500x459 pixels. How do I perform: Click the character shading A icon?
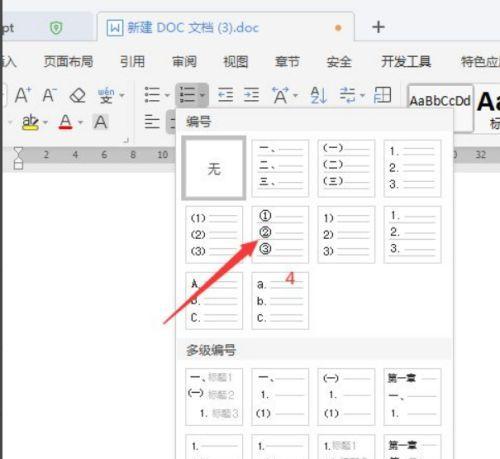pos(100,122)
